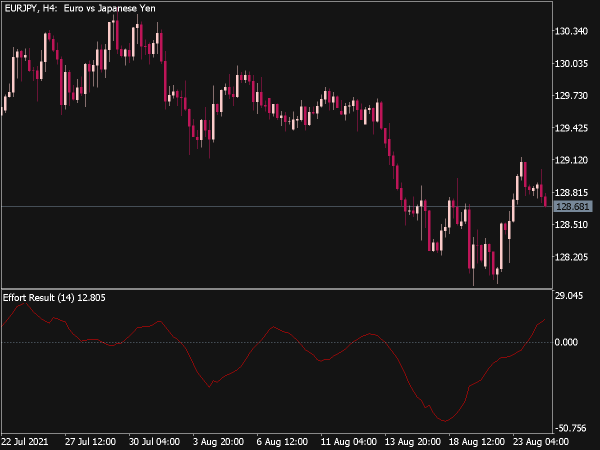The image size is (600, 450).
Task: Click the 18 Aug 12:00 time label
Action: (476, 442)
